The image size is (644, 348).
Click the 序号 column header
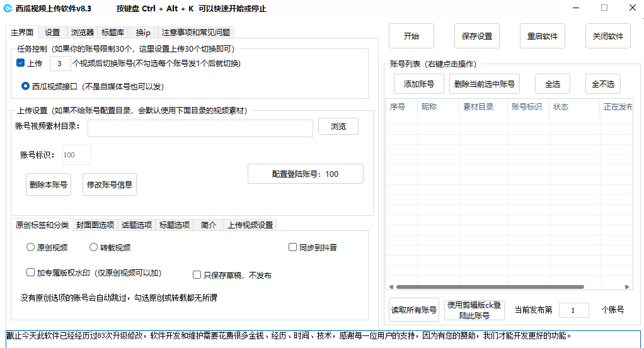tap(401, 107)
